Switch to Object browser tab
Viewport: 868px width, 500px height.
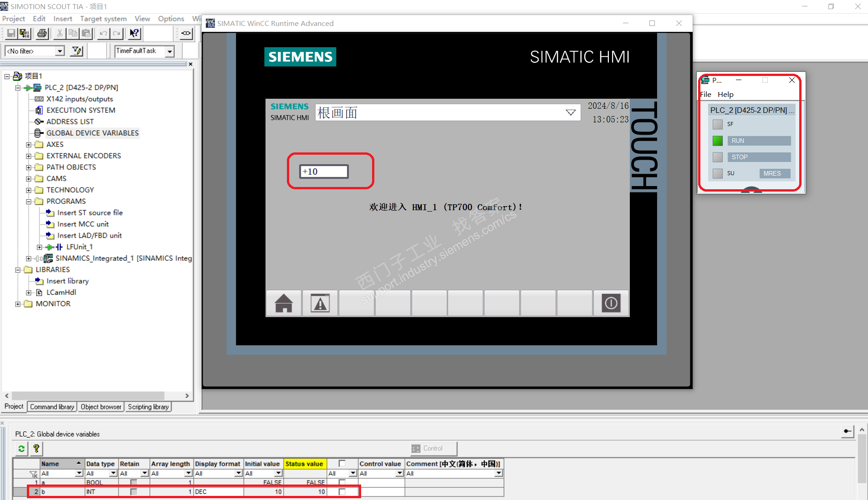point(101,407)
